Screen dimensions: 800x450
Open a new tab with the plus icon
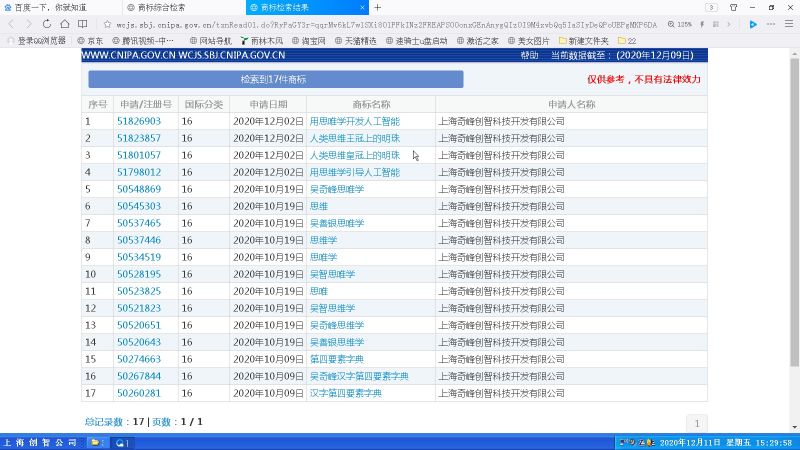377,7
